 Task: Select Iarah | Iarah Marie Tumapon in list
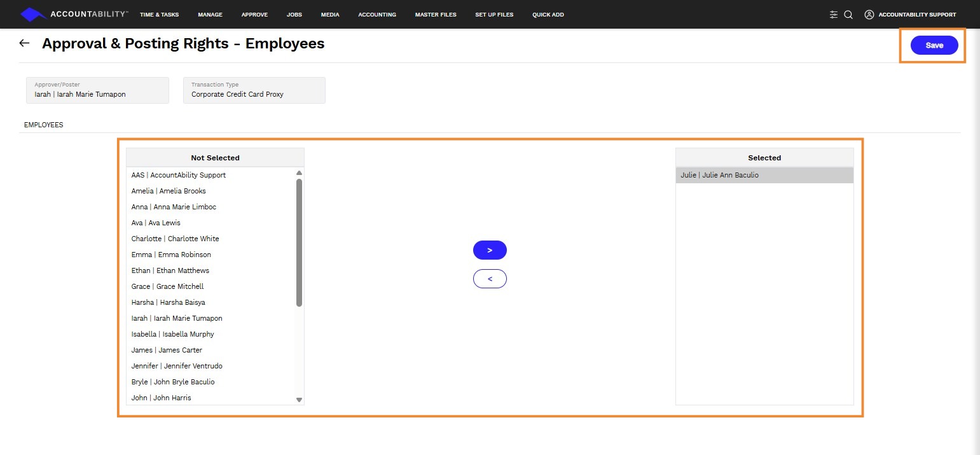coord(210,318)
